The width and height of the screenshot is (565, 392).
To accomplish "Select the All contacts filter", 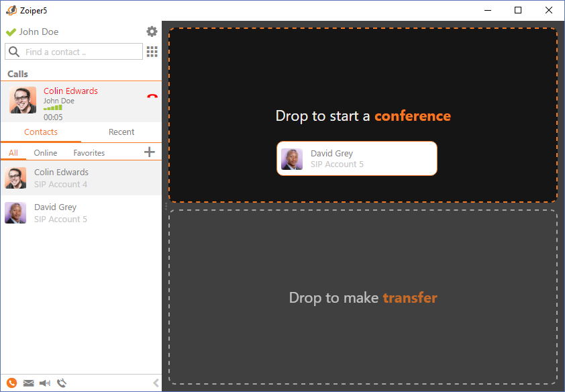I will click(13, 153).
